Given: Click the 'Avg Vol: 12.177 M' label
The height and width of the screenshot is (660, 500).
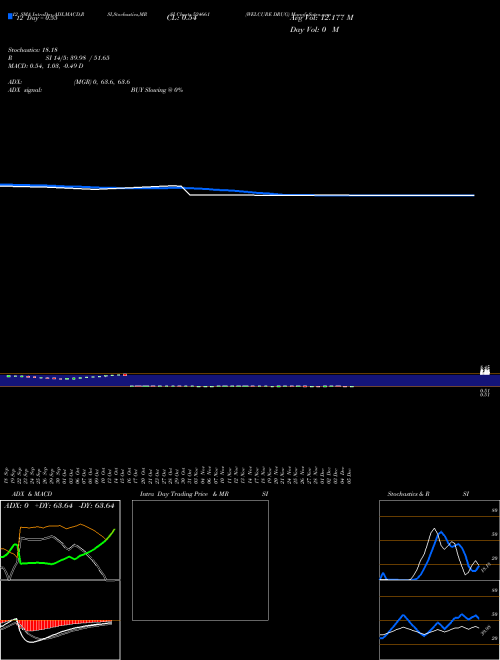Looking at the screenshot, I should point(322,18).
